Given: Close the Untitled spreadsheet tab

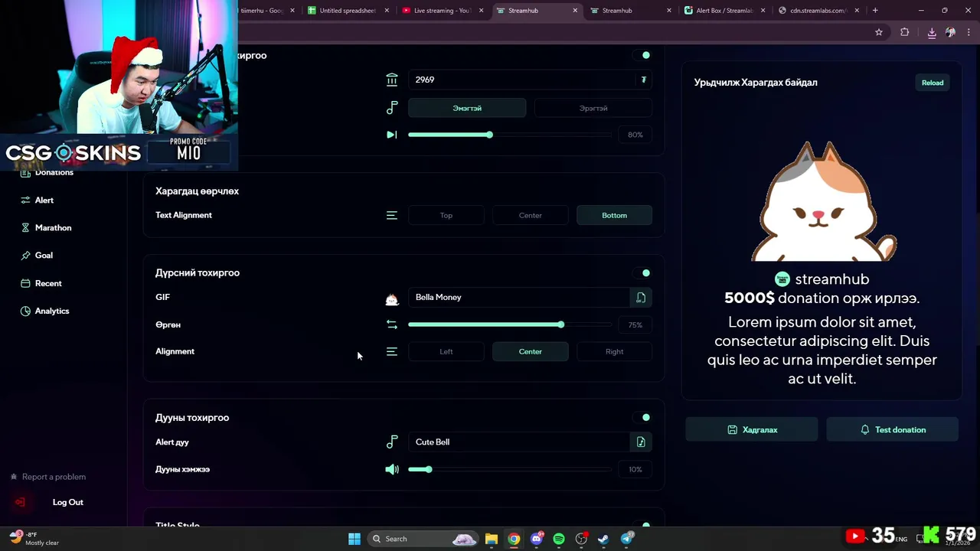Looking at the screenshot, I should 387,11.
